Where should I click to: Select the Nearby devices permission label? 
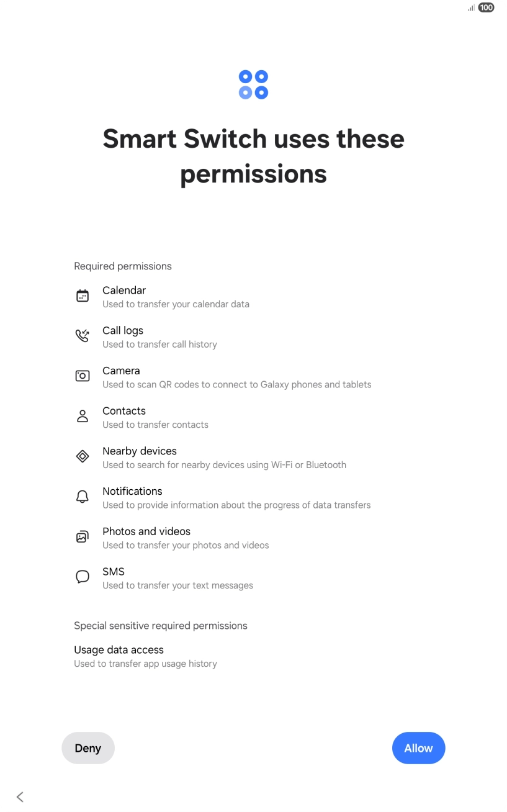[140, 451]
